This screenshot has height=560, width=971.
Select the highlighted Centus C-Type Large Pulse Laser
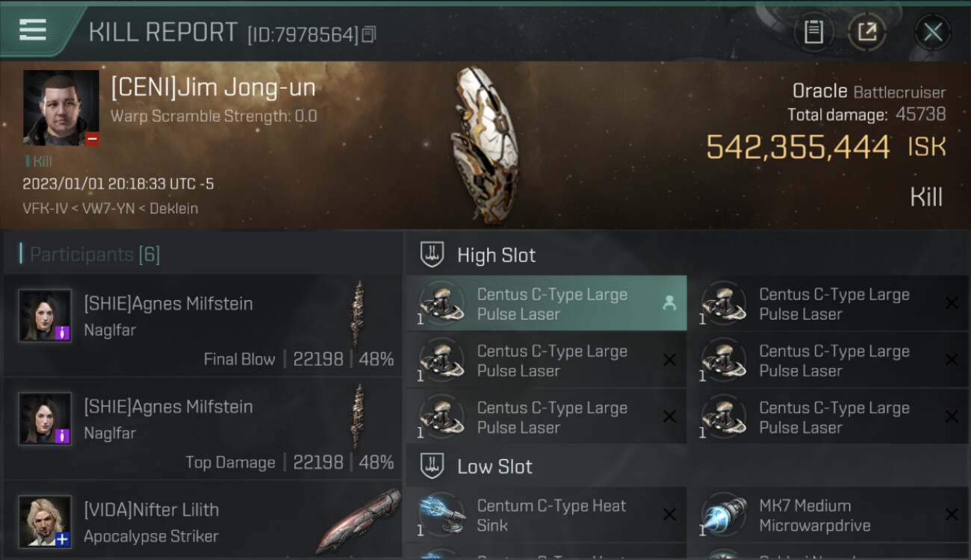point(546,304)
